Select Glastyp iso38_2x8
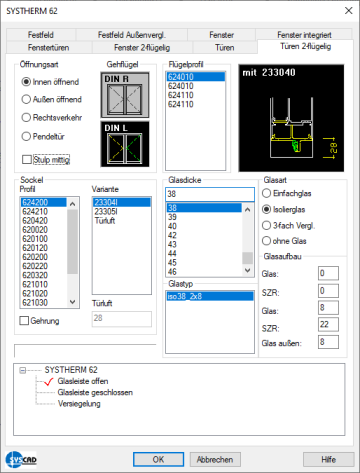The width and height of the screenshot is (360, 473). coord(210,296)
